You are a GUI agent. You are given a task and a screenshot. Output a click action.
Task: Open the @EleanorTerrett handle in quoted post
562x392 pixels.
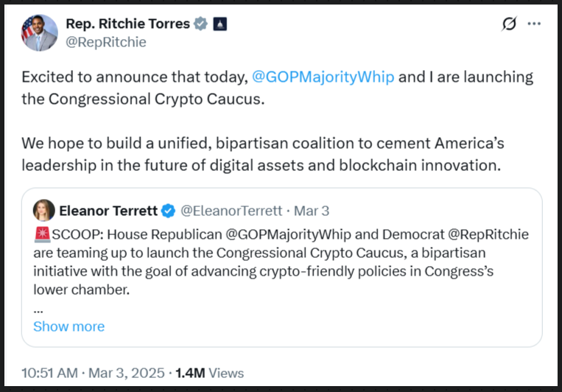(231, 211)
